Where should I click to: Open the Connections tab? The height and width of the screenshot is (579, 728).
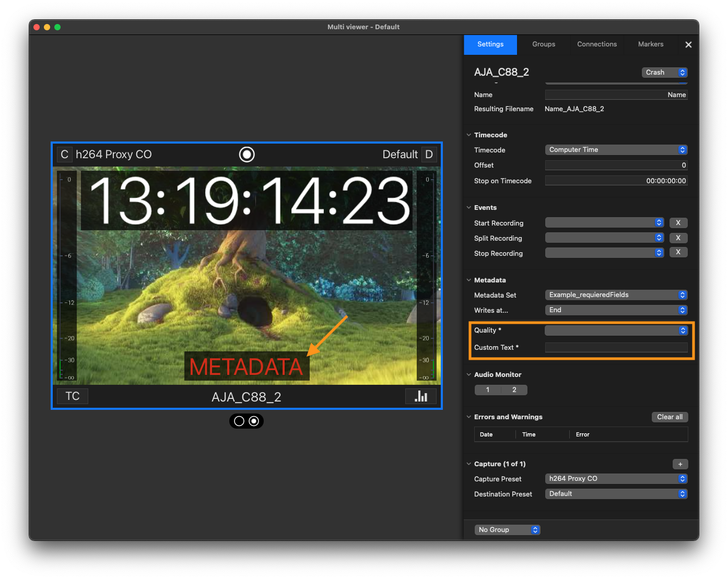pyautogui.click(x=597, y=44)
